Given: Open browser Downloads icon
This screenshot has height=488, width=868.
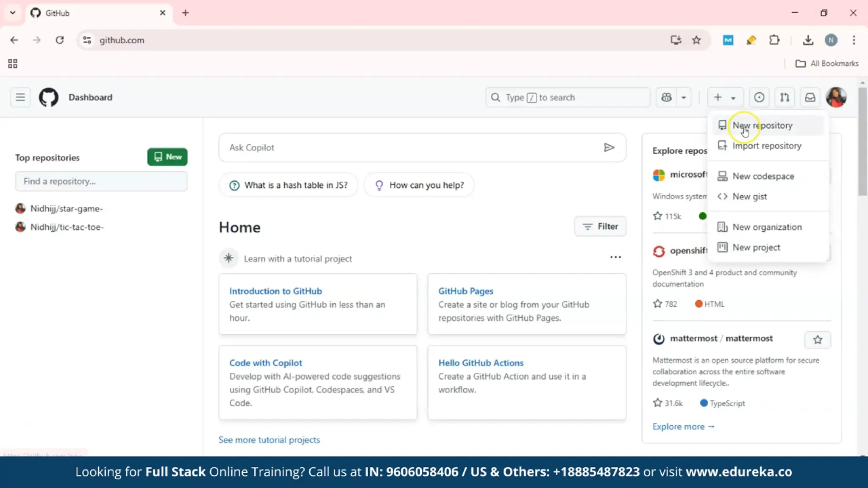Looking at the screenshot, I should coord(808,40).
